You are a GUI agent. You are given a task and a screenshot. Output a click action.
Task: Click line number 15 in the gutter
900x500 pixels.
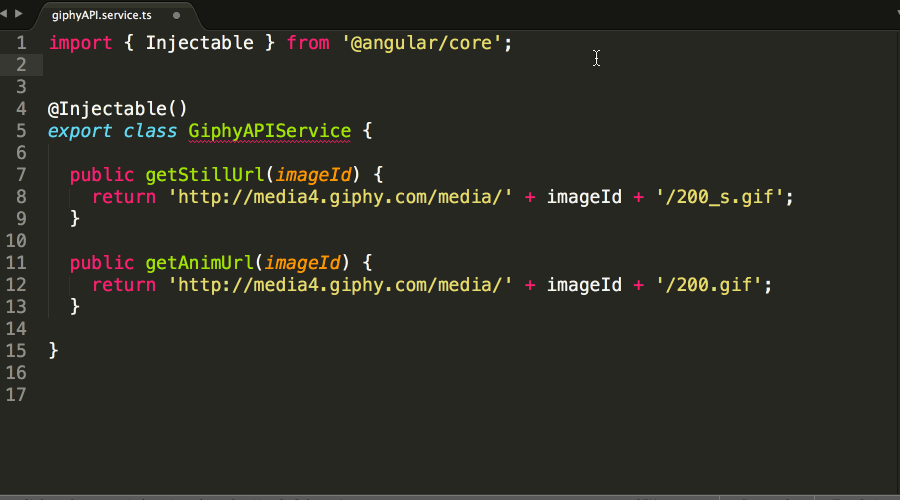16,351
